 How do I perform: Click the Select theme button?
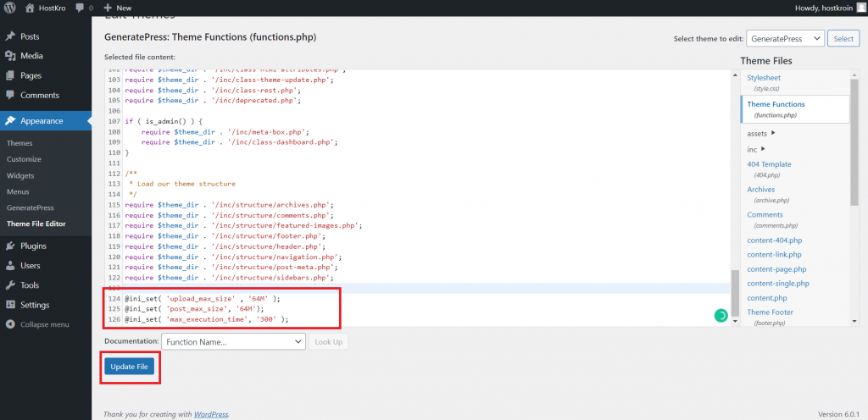click(843, 39)
